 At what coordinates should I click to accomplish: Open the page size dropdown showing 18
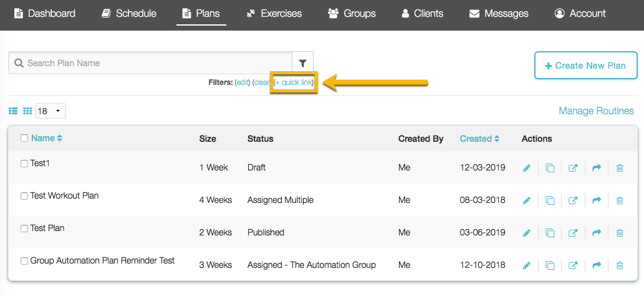click(50, 111)
